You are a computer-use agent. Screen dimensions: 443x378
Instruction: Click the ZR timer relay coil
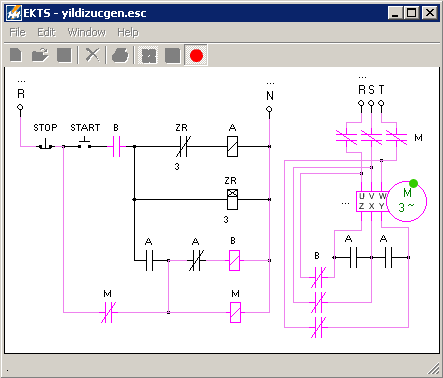point(232,199)
